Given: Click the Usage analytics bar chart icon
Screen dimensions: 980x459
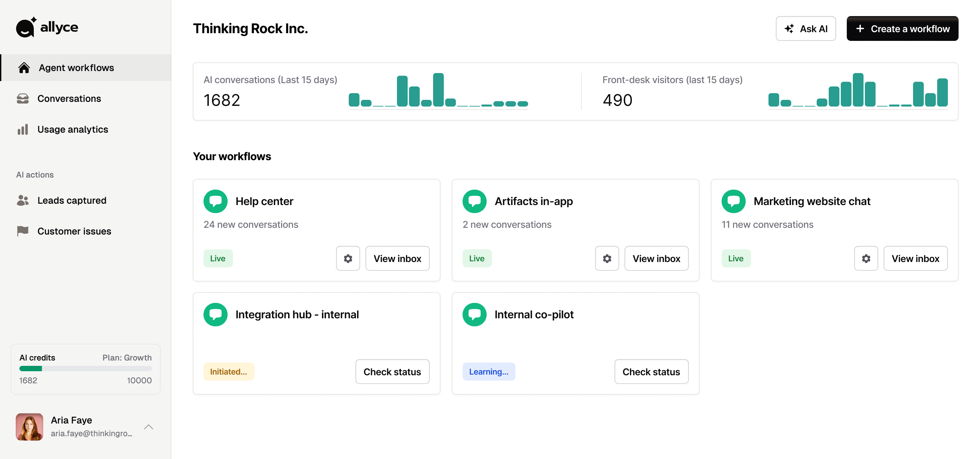Looking at the screenshot, I should tap(23, 130).
